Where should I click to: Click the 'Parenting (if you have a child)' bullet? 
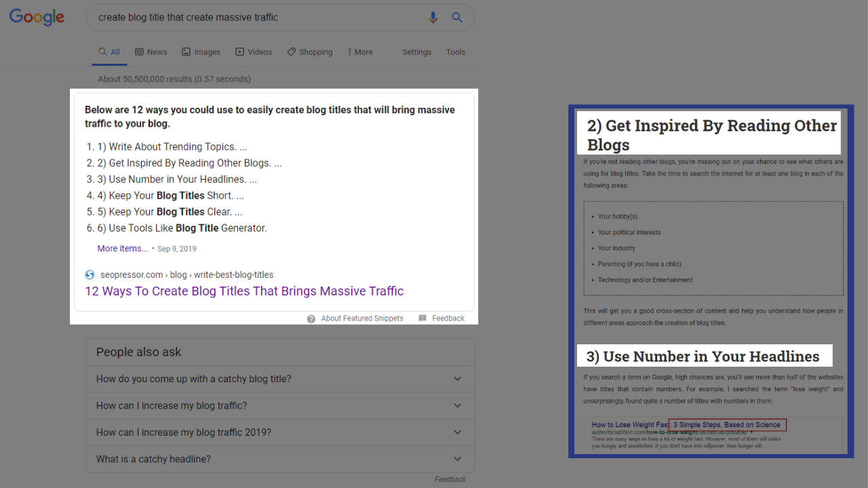click(x=639, y=264)
